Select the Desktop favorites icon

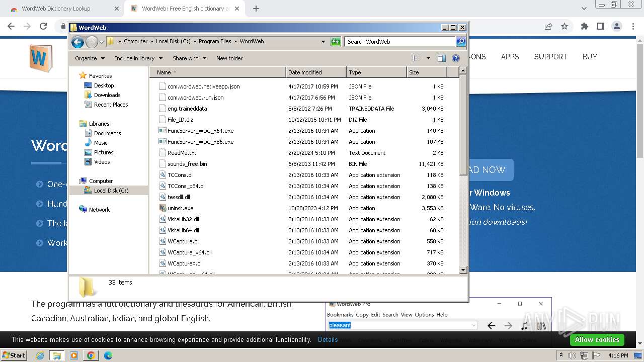point(88,85)
